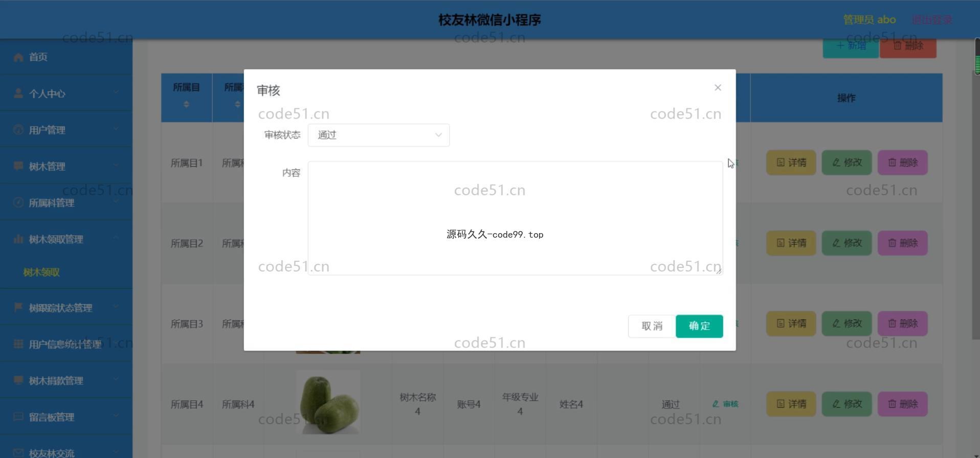
Task: Expand 用户管理 menu
Action: click(66, 130)
